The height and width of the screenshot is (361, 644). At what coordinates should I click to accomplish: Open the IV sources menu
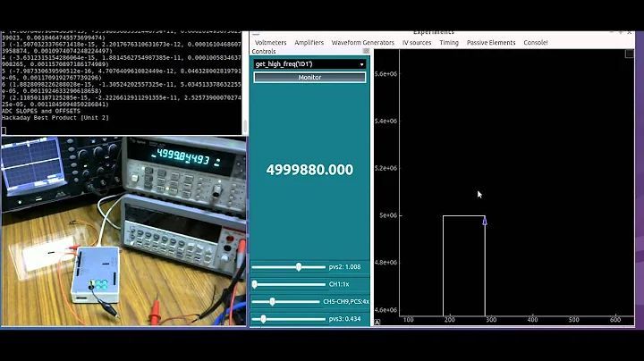pyautogui.click(x=417, y=43)
